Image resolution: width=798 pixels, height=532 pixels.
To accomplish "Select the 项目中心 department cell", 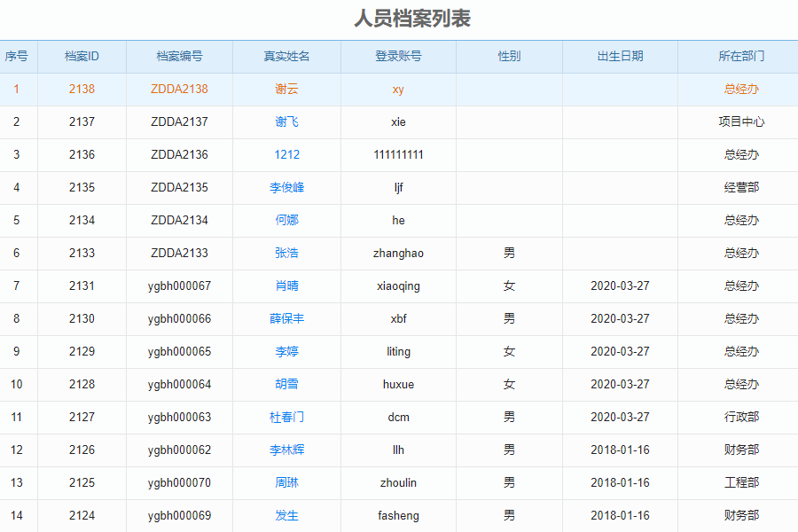I will [x=741, y=121].
